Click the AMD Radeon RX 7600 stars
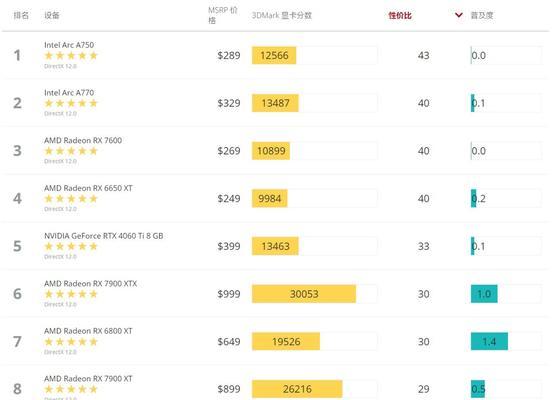This screenshot has height=400, width=552. 71,151
